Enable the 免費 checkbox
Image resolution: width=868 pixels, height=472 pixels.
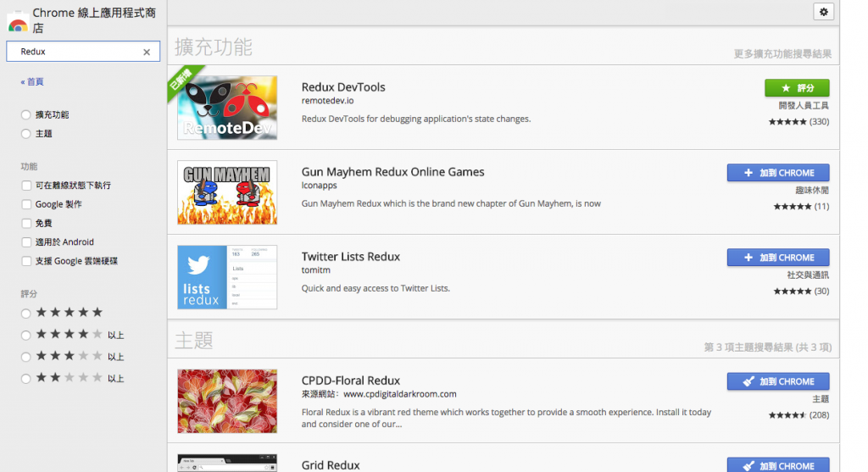tap(26, 223)
